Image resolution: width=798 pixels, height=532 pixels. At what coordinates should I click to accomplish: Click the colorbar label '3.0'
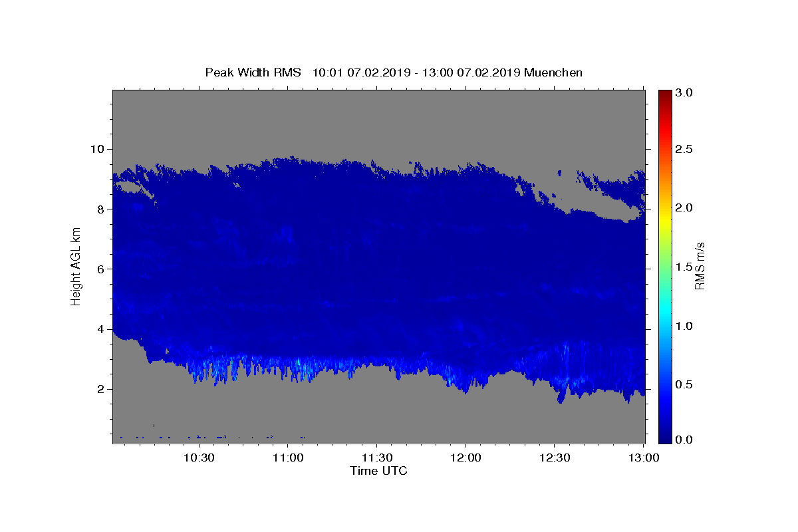click(685, 93)
